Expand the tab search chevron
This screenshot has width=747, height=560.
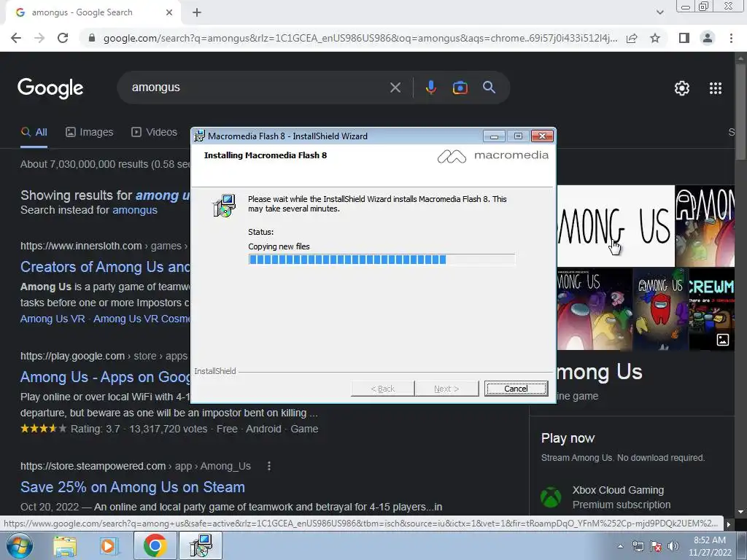pyautogui.click(x=659, y=12)
